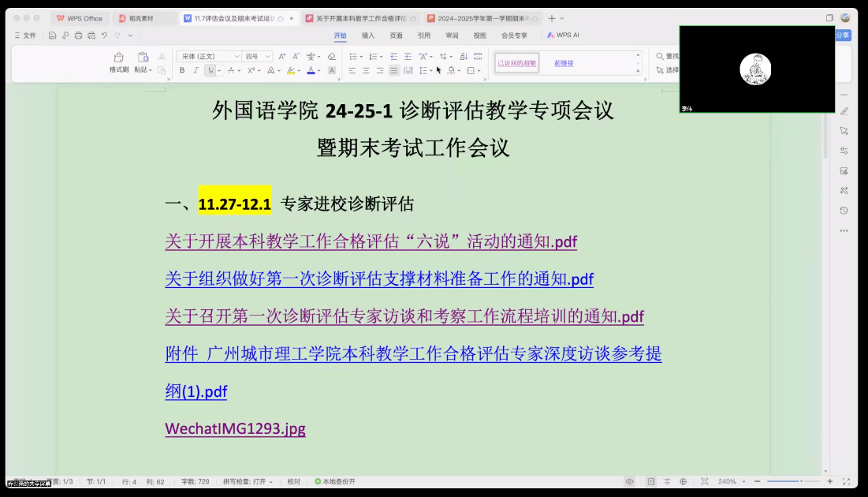Expand the font color dropdown arrow
This screenshot has height=497, width=868.
pyautogui.click(x=319, y=71)
